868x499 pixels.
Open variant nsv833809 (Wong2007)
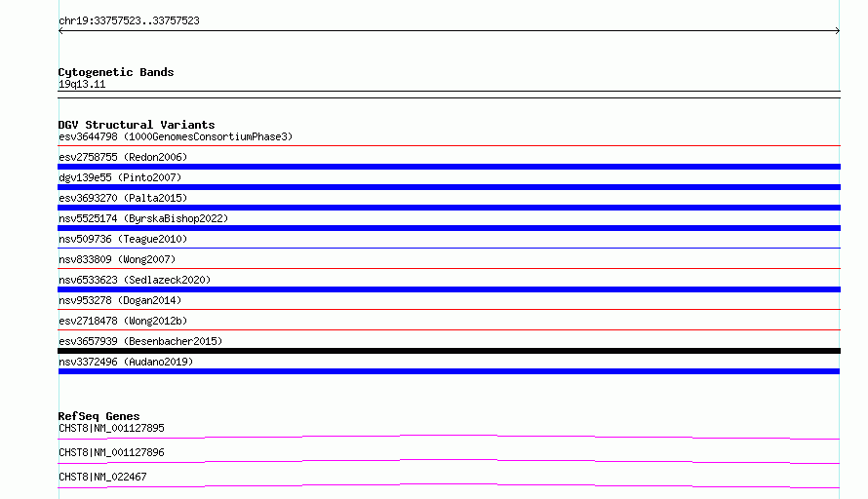[117, 259]
